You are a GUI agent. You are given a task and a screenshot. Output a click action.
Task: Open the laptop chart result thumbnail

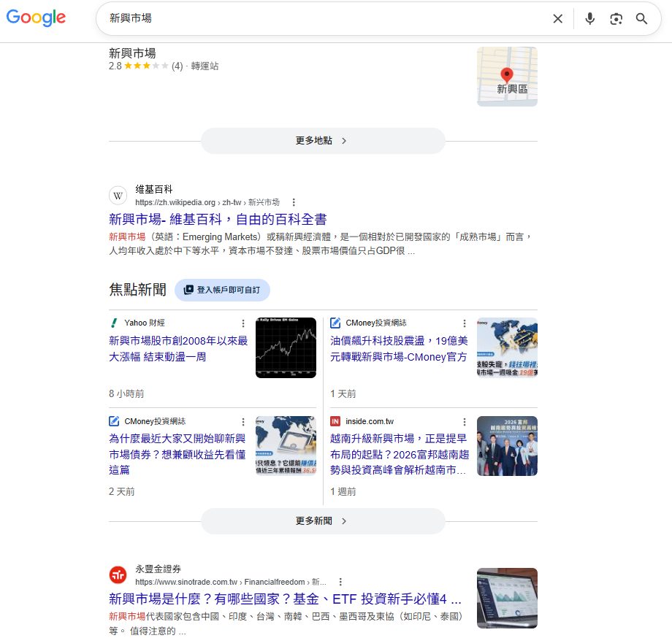pyautogui.click(x=507, y=598)
